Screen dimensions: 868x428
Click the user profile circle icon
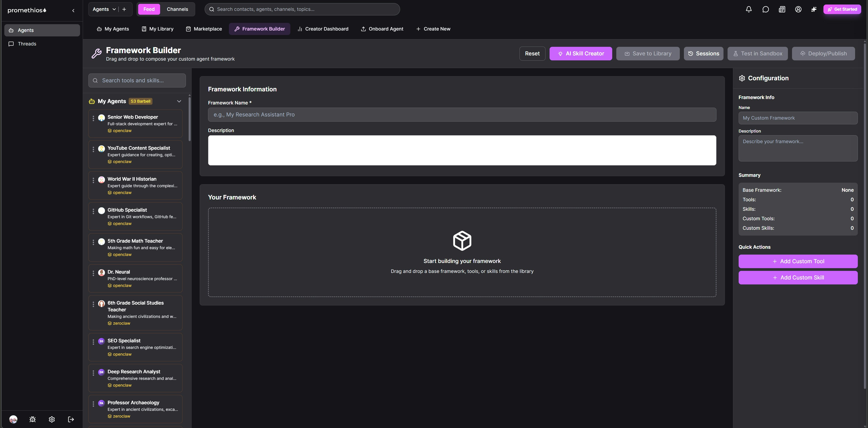pyautogui.click(x=798, y=9)
